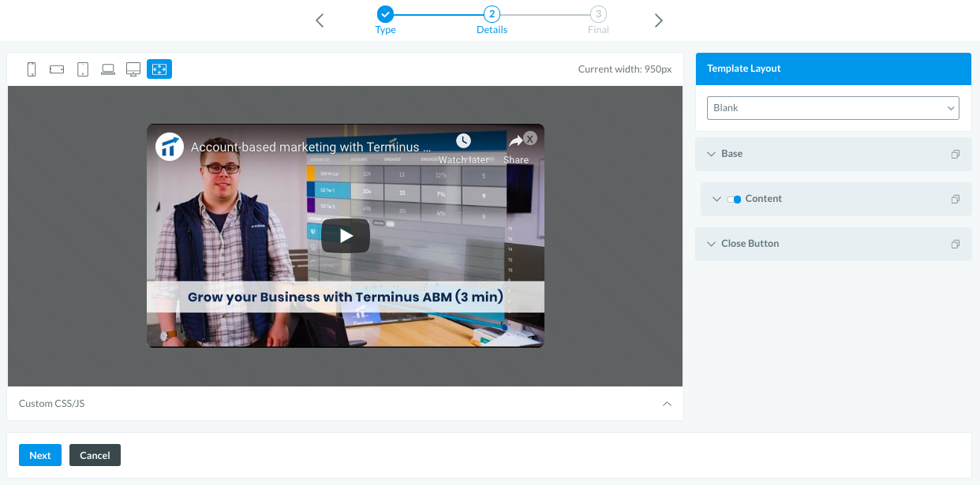Go to previous step with left arrow
Image resolution: width=980 pixels, height=485 pixels.
[x=320, y=21]
